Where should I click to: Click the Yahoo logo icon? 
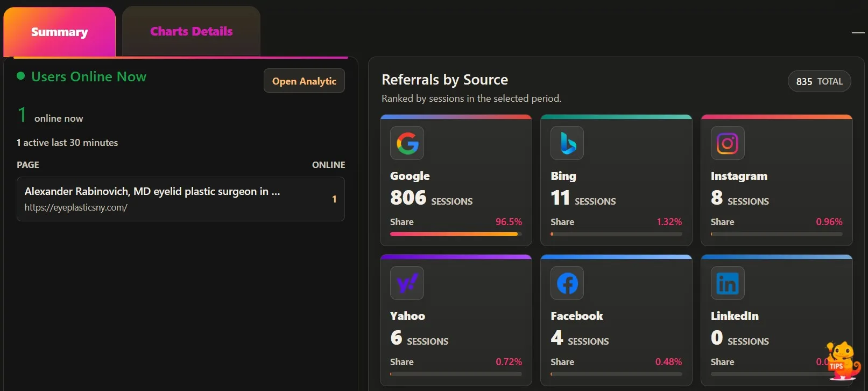coord(407,283)
